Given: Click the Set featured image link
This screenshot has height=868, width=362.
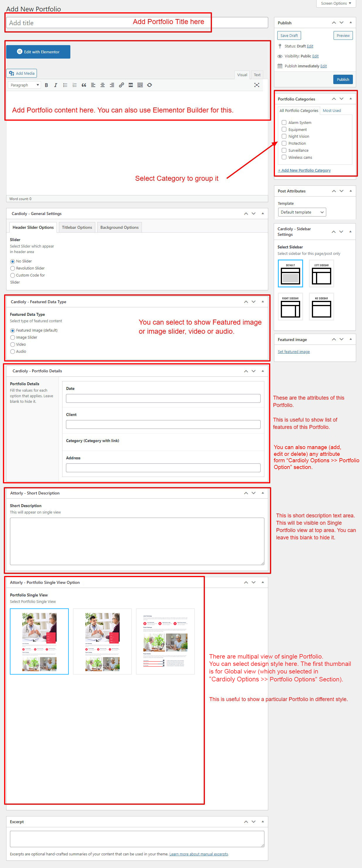Looking at the screenshot, I should tap(294, 352).
